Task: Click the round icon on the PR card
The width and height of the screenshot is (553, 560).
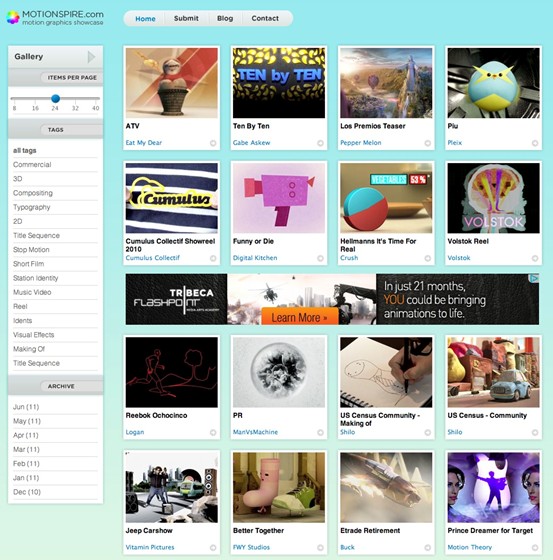Action: click(x=320, y=432)
